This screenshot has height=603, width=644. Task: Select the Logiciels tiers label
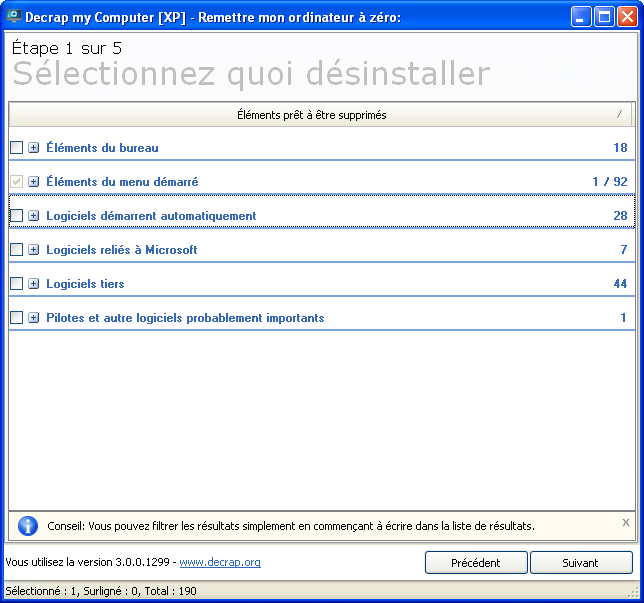(85, 284)
